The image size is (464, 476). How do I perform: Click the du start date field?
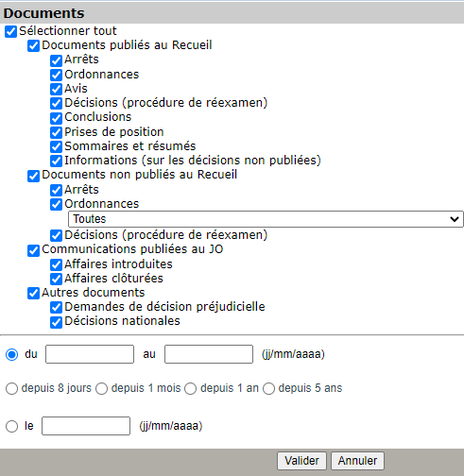pyautogui.click(x=90, y=354)
